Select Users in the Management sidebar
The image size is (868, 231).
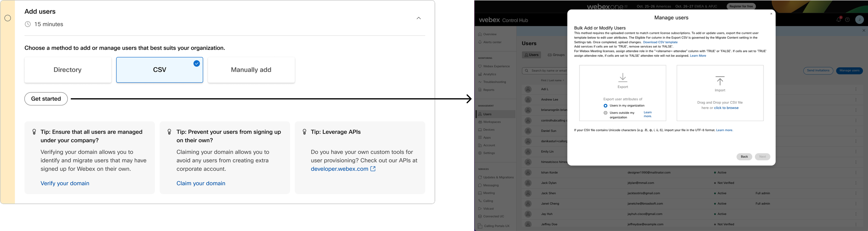(x=495, y=114)
